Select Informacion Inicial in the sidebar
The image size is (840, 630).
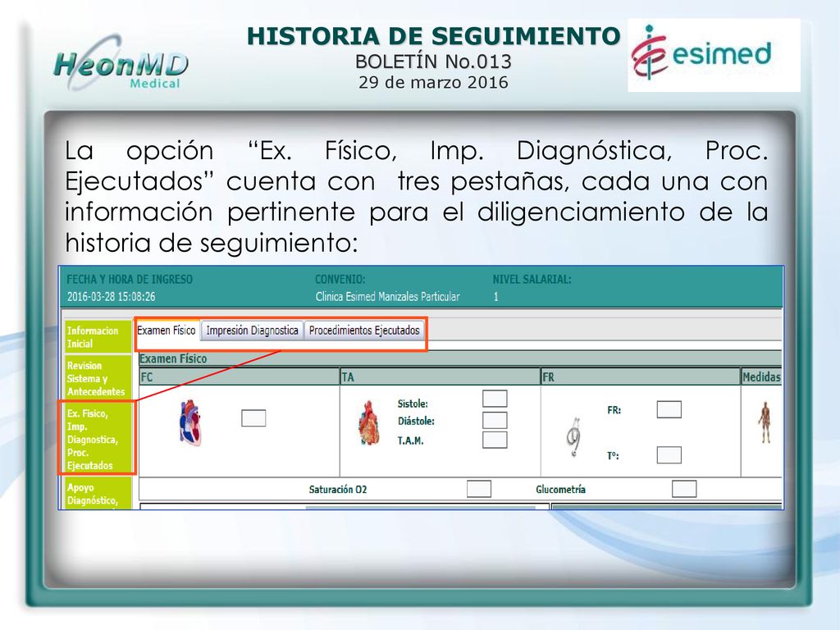(x=98, y=337)
